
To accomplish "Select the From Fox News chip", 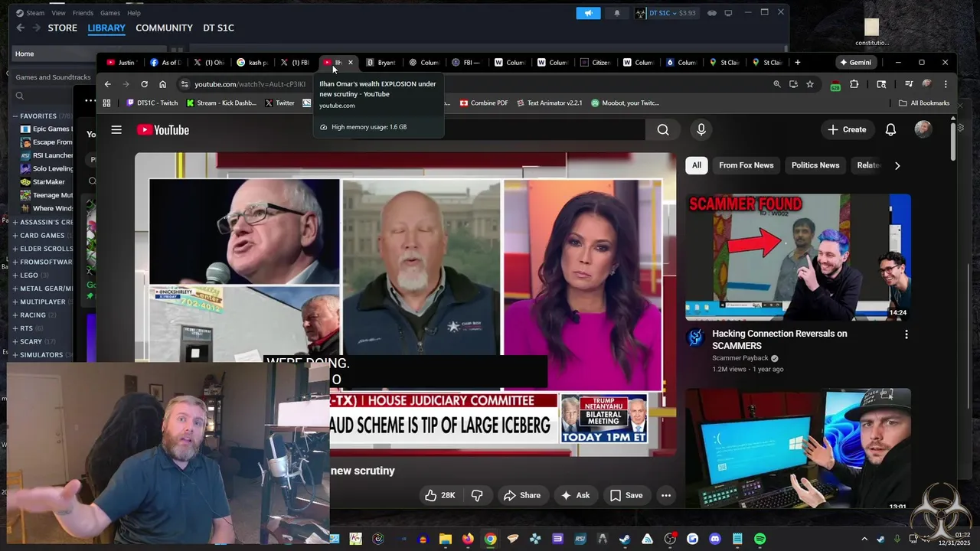I will (746, 165).
